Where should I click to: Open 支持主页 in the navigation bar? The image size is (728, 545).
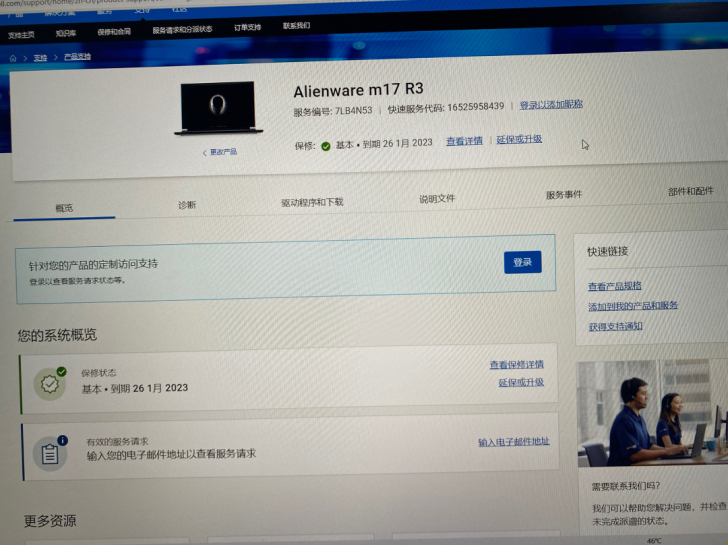(x=21, y=35)
